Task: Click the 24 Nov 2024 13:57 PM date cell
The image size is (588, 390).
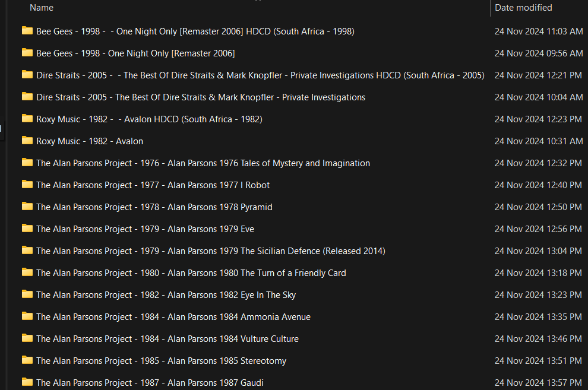Action: [538, 383]
